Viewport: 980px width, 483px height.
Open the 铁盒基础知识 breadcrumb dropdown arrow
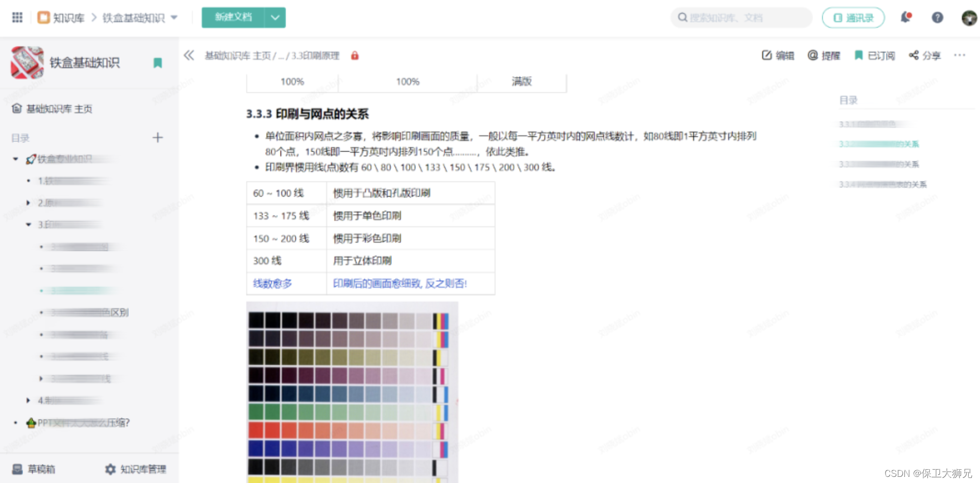click(x=174, y=17)
